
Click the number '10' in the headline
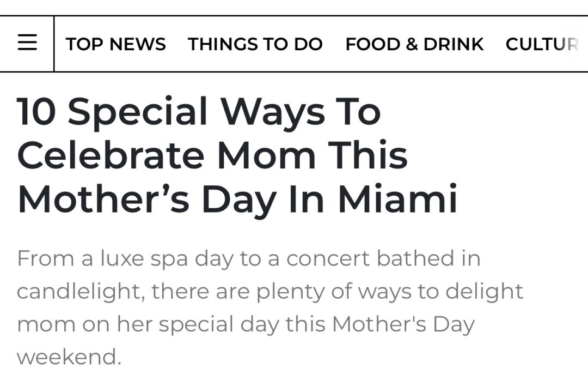36,112
